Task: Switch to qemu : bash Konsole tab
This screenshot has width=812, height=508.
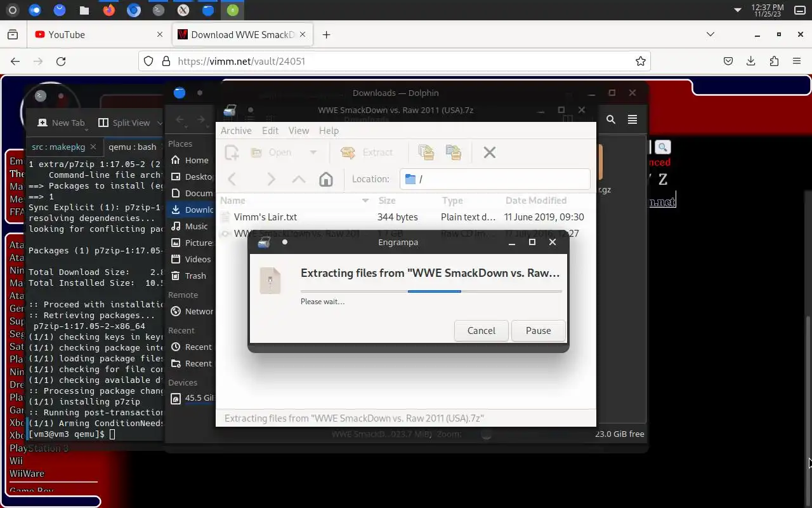Action: [x=132, y=147]
